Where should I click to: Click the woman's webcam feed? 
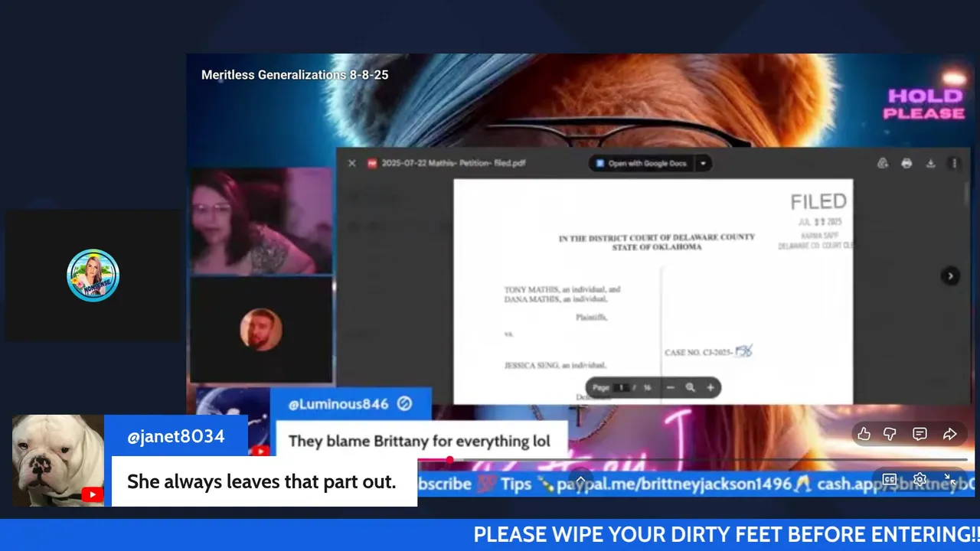tap(261, 221)
